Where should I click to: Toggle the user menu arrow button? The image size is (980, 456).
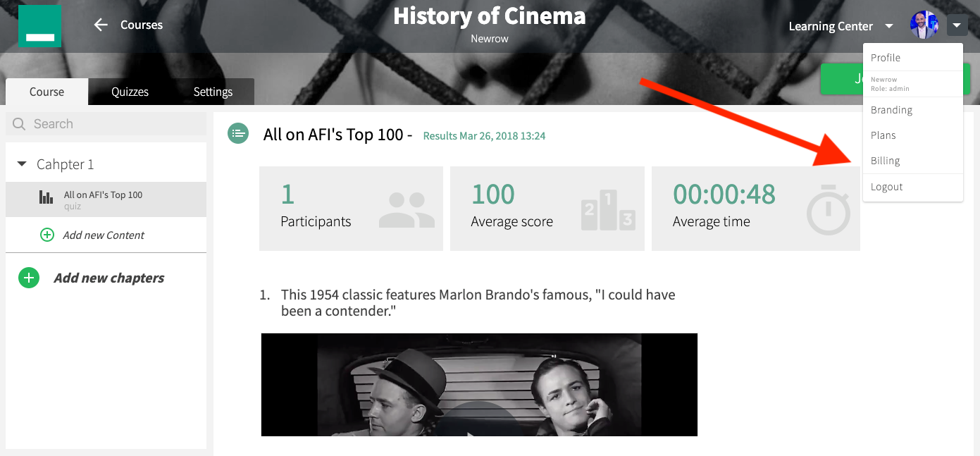point(956,25)
